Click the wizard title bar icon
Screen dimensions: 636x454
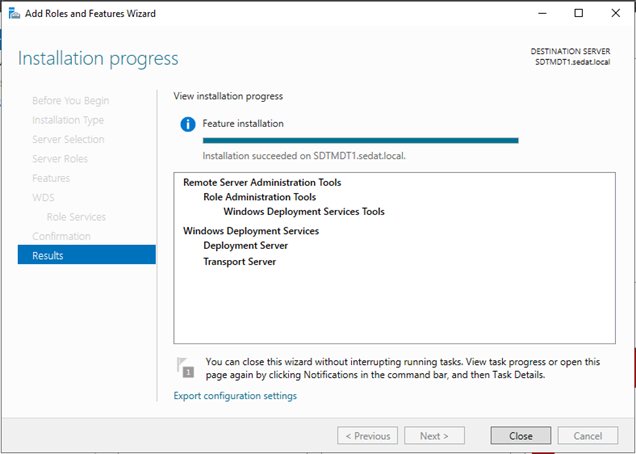pos(14,13)
